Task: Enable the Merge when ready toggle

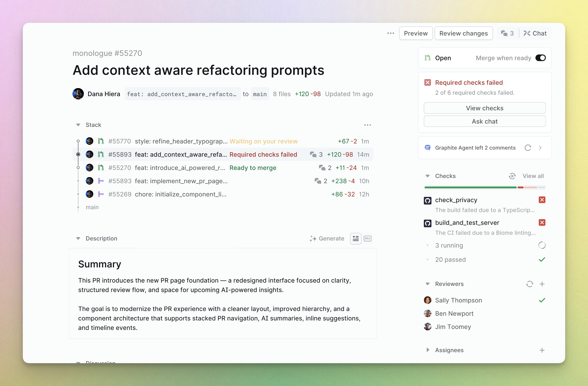Action: pyautogui.click(x=541, y=58)
